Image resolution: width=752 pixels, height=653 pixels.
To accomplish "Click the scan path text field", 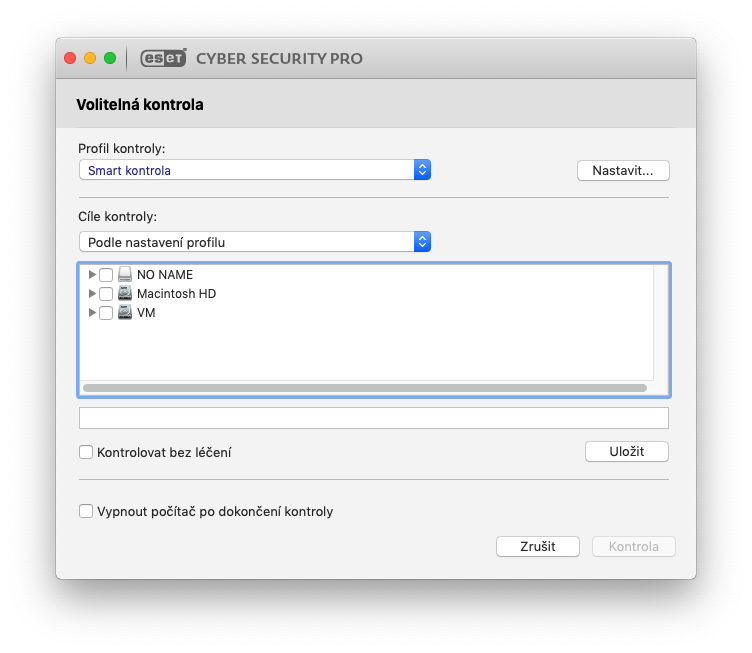I will tap(373, 417).
